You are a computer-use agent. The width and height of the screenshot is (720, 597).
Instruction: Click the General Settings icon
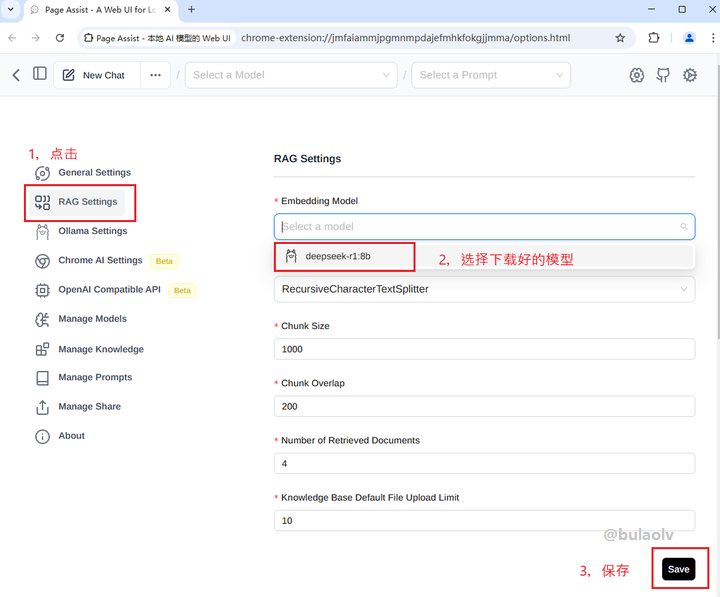pyautogui.click(x=42, y=173)
